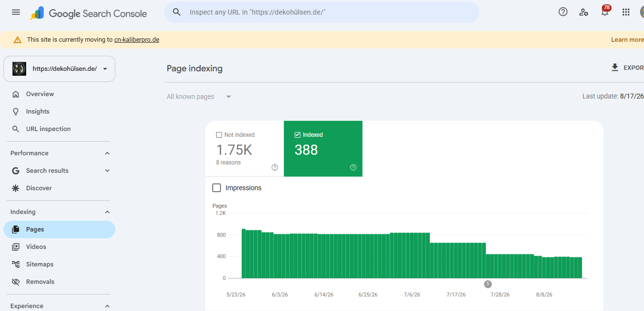Click help icon on Indexed card
644x311 pixels.
click(x=353, y=167)
